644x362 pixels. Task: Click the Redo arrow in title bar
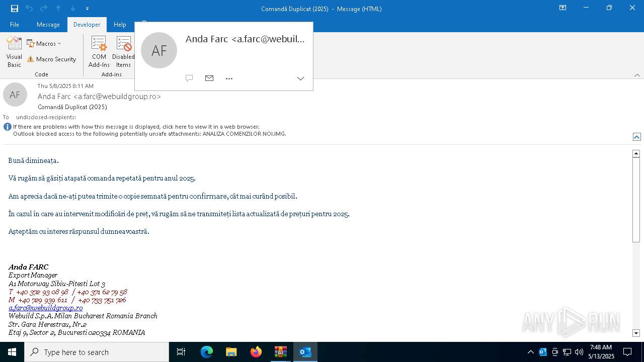44,9
